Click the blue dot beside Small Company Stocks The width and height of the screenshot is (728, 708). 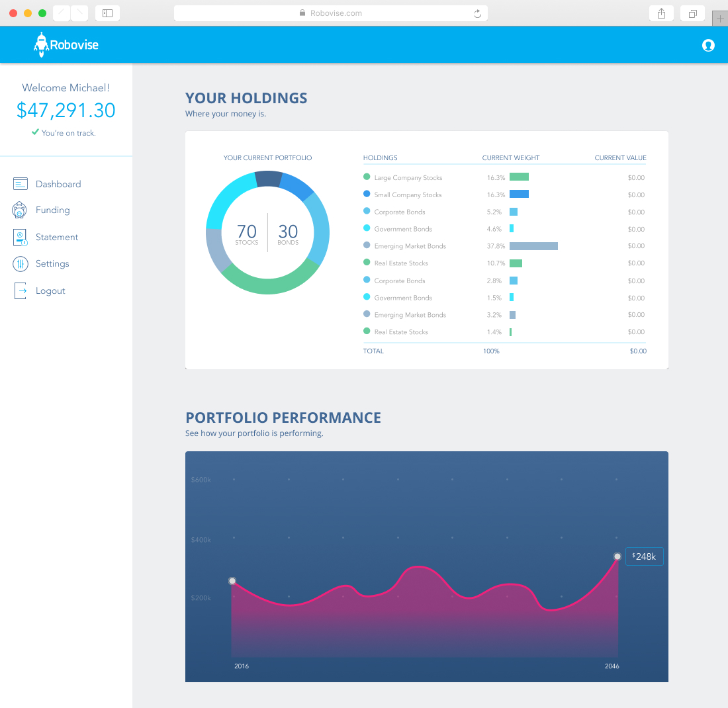(367, 194)
